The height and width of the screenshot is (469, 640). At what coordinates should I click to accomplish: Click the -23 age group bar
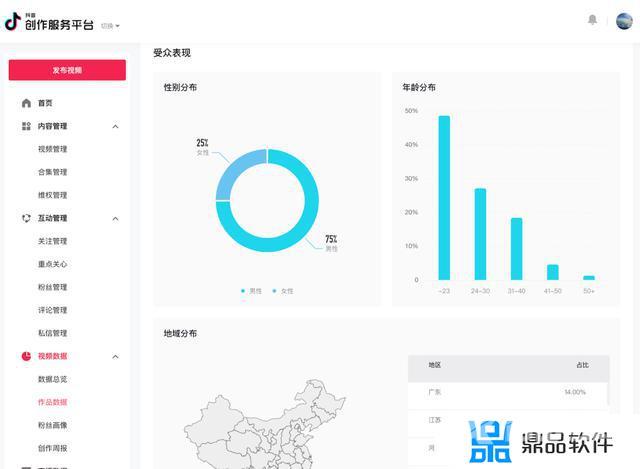pos(444,198)
